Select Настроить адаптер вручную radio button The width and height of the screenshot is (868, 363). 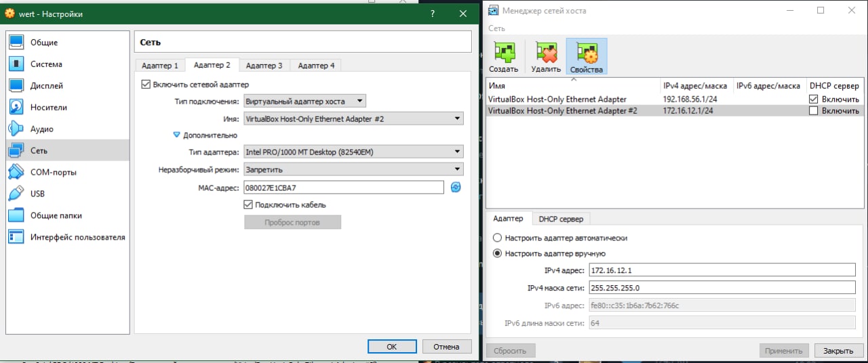tap(498, 253)
